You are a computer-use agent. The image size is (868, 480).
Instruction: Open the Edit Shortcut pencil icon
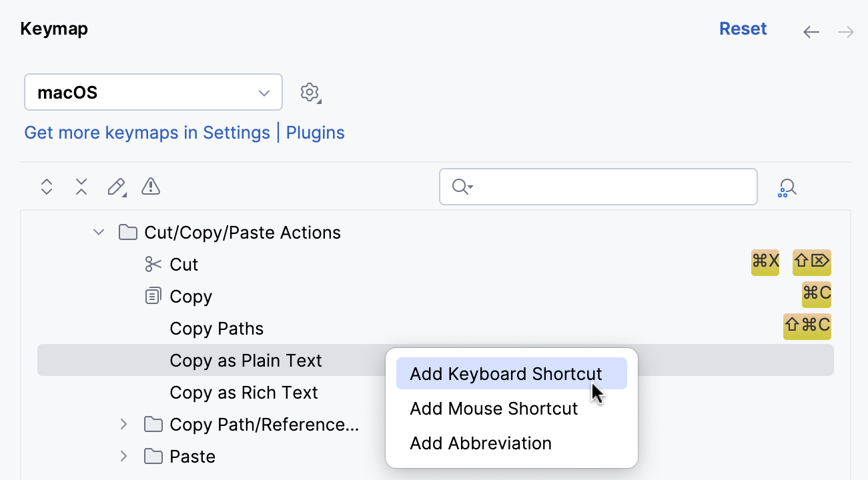coord(115,187)
